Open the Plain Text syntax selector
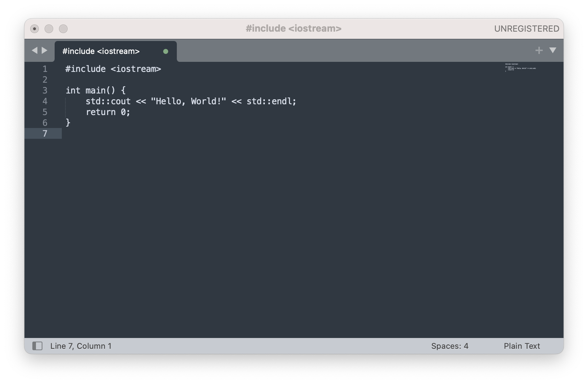 point(522,346)
